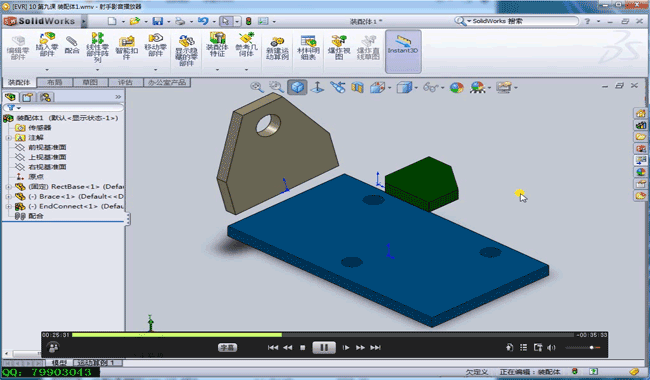The width and height of the screenshot is (650, 380).
Task: Switch to the 评估 (Evaluate) tab
Action: tap(125, 82)
